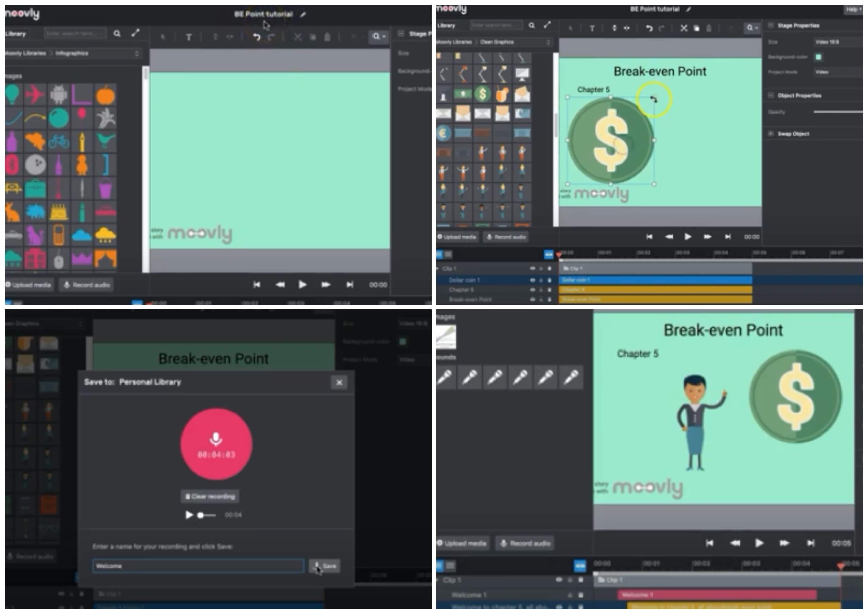Click the Redo arrow in the Clean Graphics screenshot toolbar

pyautogui.click(x=661, y=28)
